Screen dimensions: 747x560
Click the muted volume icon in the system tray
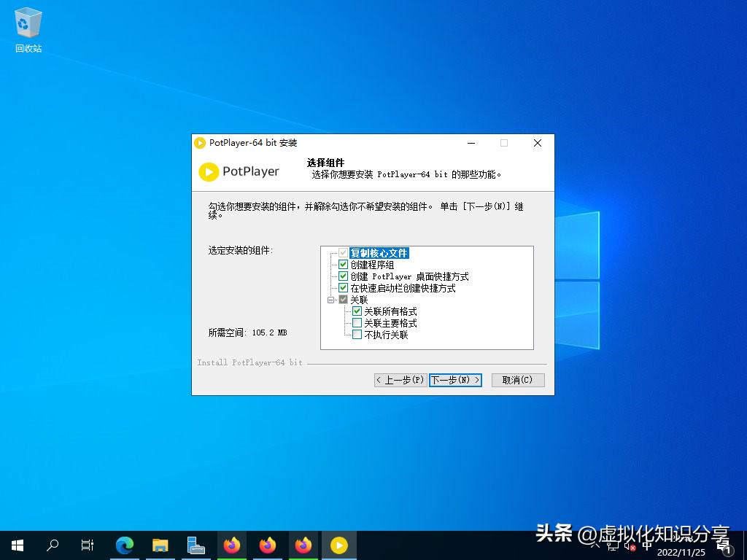631,546
